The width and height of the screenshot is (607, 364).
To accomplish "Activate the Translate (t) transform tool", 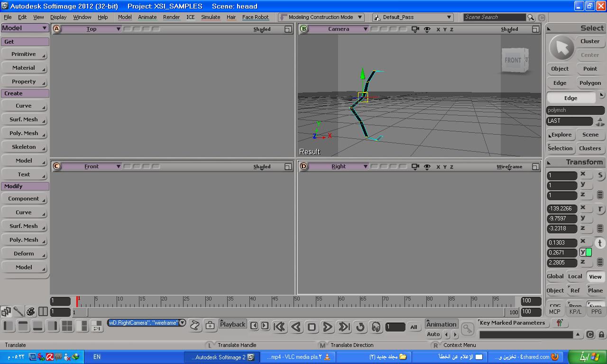I will (x=600, y=243).
